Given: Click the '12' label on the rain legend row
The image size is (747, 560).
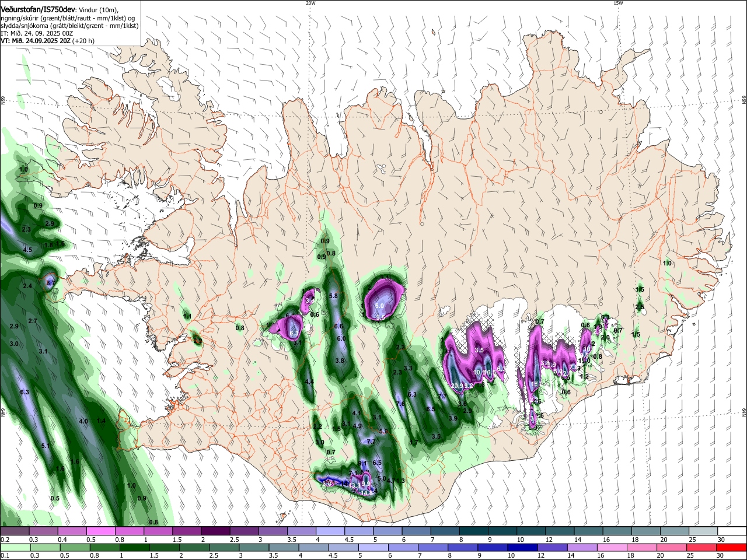Looking at the screenshot, I should [540, 555].
